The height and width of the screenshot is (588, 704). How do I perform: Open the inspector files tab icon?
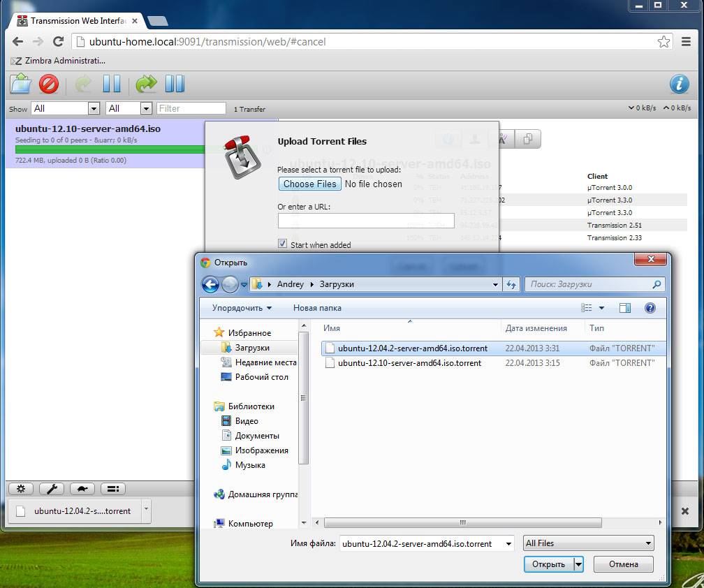[528, 139]
